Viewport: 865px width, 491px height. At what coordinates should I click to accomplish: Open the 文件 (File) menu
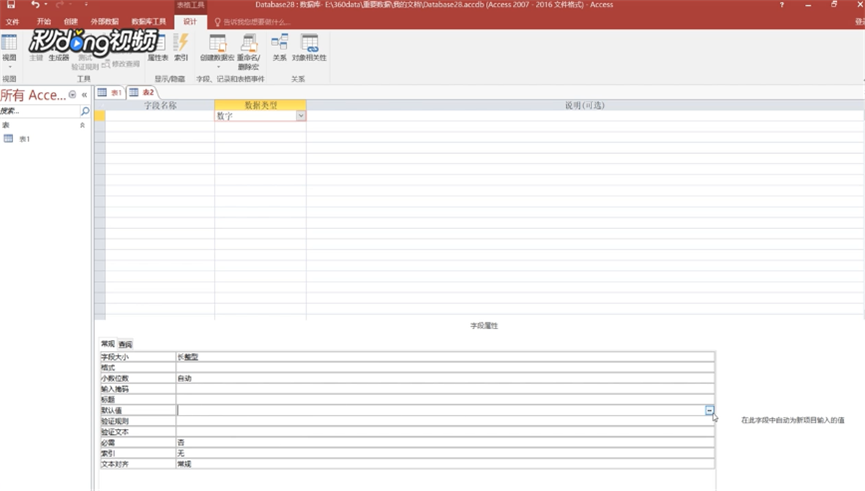click(12, 22)
